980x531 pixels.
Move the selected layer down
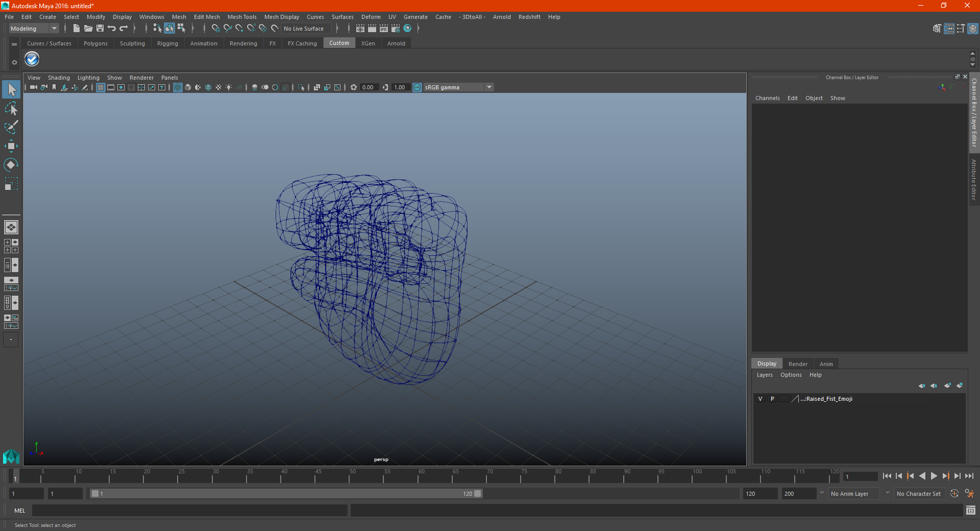[934, 385]
